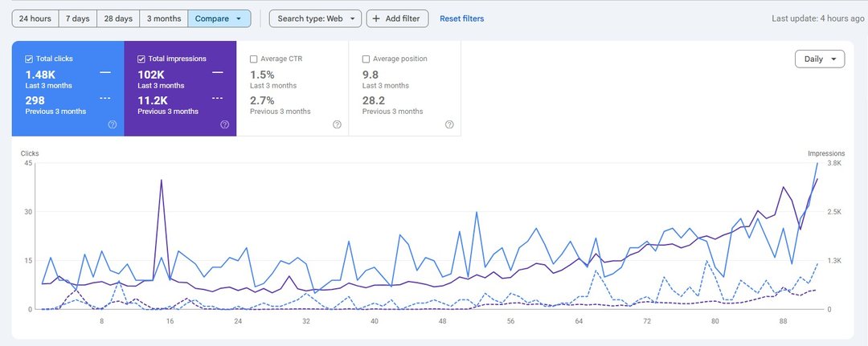Click the impressions spike near day 16
Screen dimensions: 868x346
(x=162, y=181)
